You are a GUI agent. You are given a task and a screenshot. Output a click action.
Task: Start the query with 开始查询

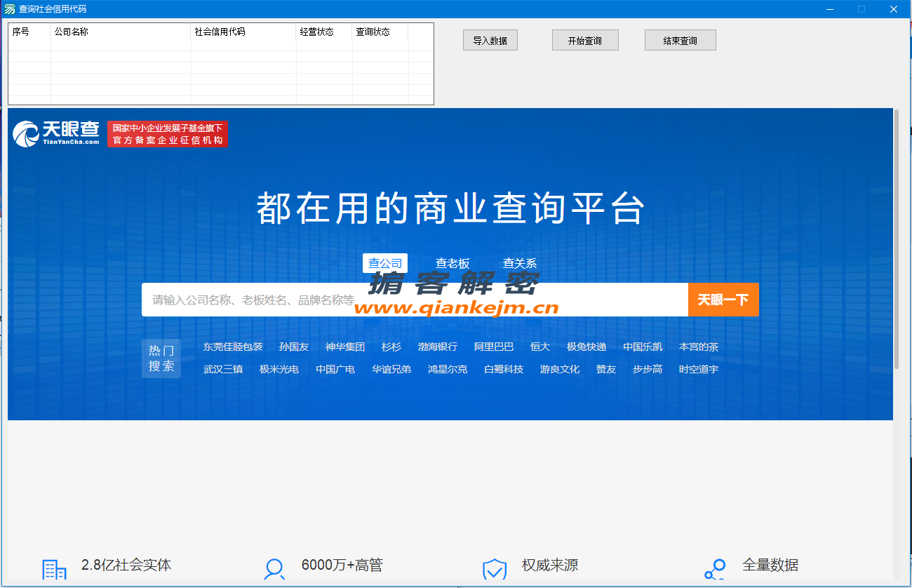585,40
